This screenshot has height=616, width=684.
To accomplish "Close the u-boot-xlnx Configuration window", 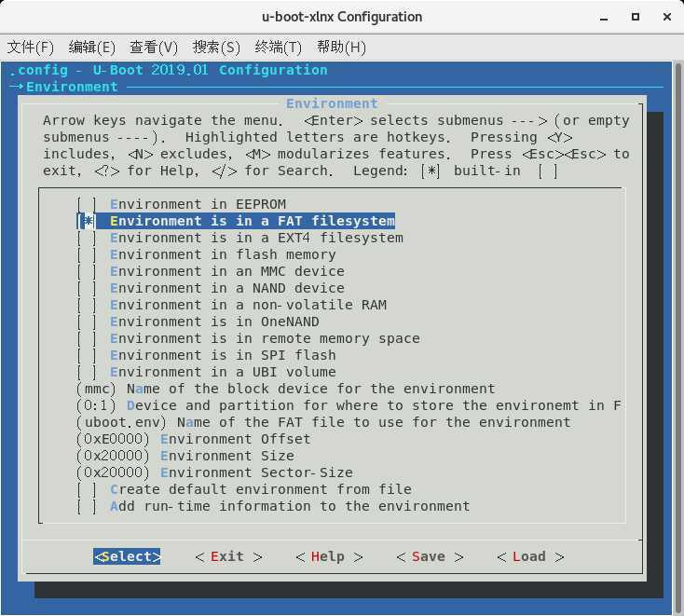I will coord(667,17).
